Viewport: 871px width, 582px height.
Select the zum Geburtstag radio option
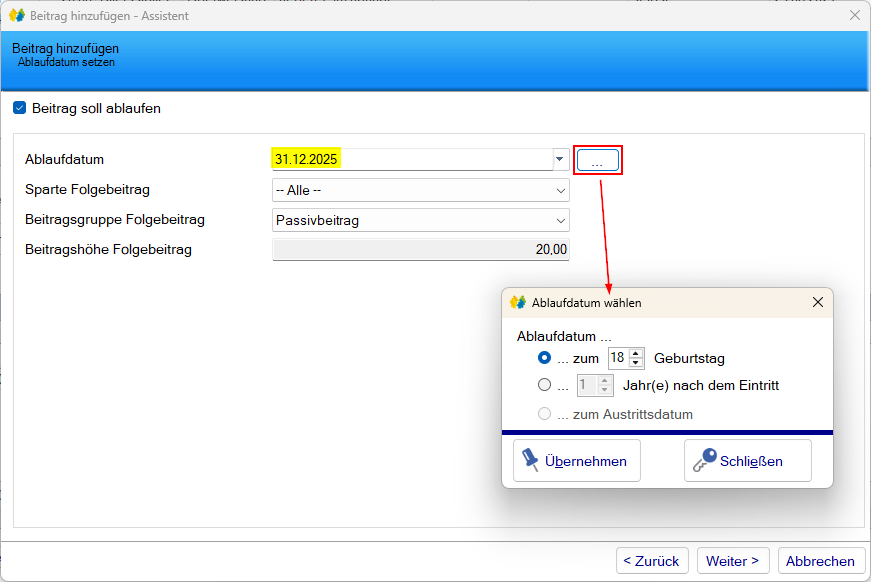pos(544,358)
